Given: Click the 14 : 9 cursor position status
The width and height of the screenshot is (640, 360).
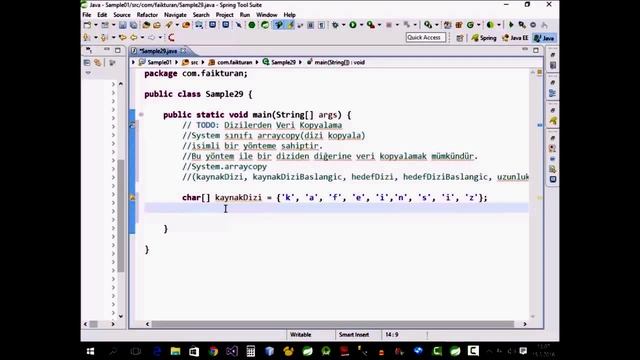Looking at the screenshot, I should coord(391,335).
